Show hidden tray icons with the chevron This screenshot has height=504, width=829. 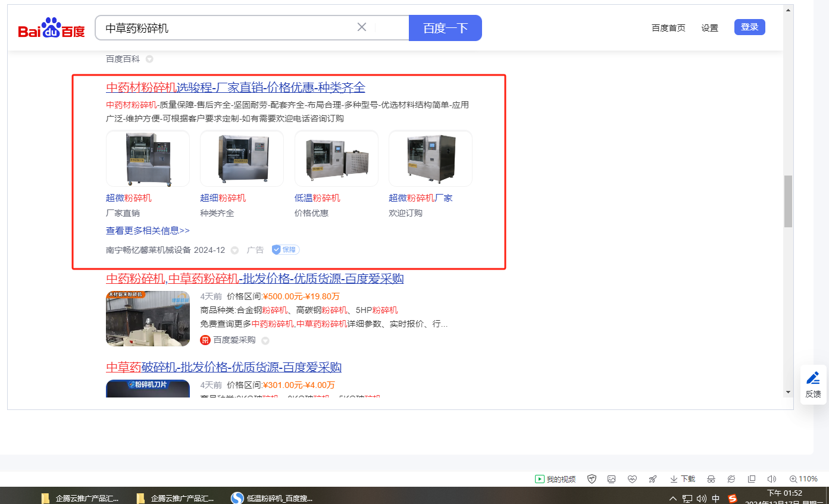[673, 499]
